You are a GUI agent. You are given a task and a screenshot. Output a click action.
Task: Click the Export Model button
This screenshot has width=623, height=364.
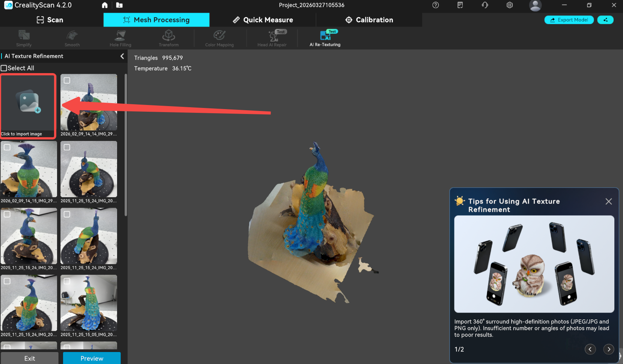coord(569,20)
